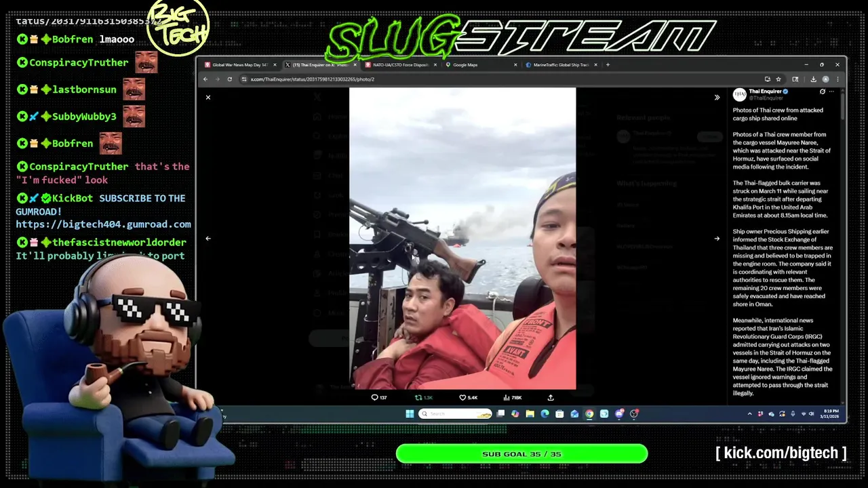Image resolution: width=868 pixels, height=488 pixels.
Task: Close the Global War News Map tab
Action: 275,65
